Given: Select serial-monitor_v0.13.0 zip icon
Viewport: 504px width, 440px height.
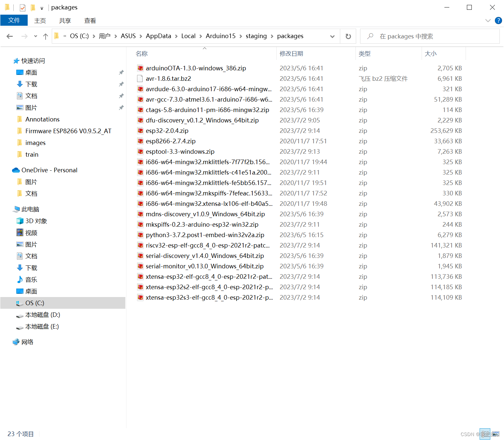Looking at the screenshot, I should click(x=140, y=266).
